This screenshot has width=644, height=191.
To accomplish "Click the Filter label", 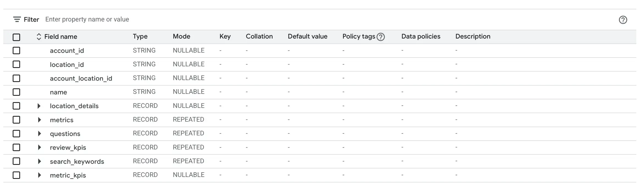I will 31,20.
